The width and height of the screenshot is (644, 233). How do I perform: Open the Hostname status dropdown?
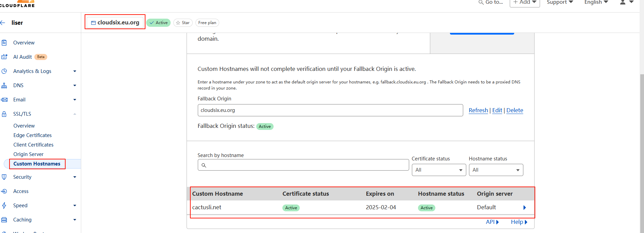coord(496,170)
